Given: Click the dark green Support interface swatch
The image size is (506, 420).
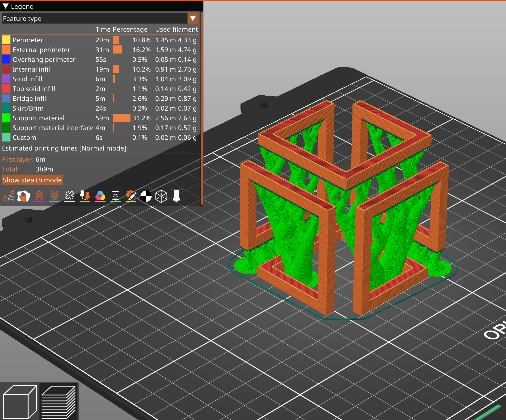Looking at the screenshot, I should coord(6,128).
